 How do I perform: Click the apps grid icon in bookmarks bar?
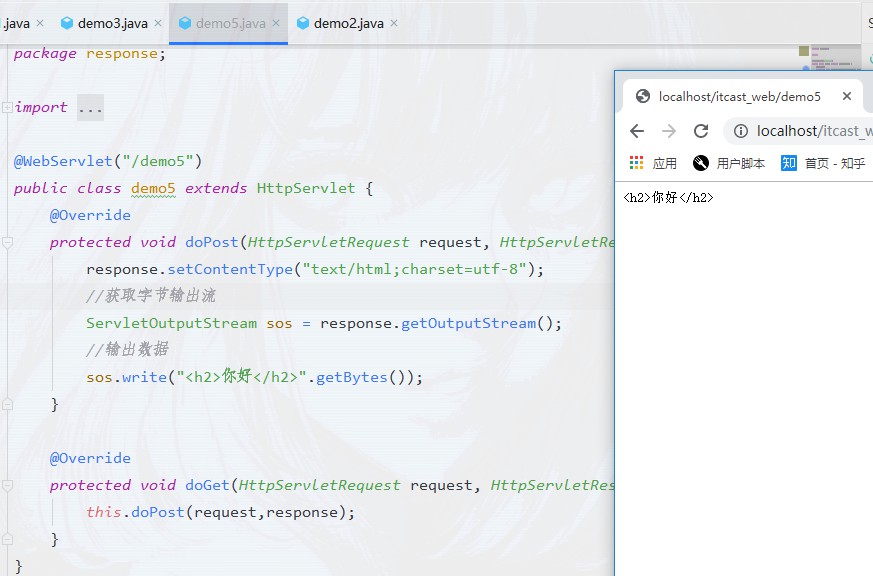click(636, 163)
